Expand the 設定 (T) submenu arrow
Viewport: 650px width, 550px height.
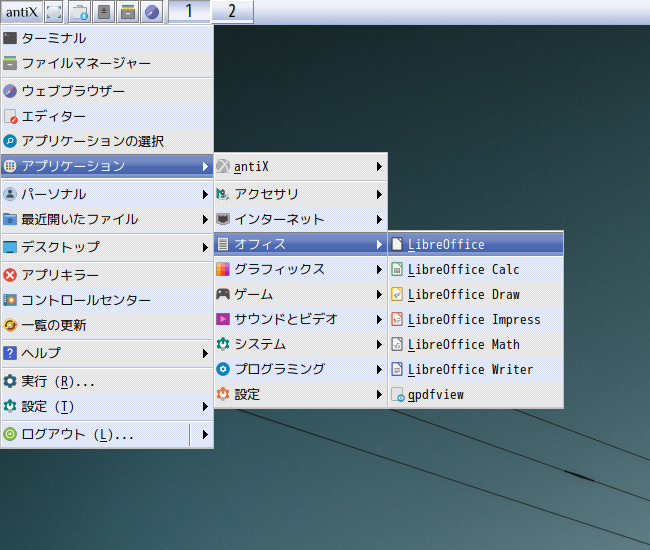(205, 406)
